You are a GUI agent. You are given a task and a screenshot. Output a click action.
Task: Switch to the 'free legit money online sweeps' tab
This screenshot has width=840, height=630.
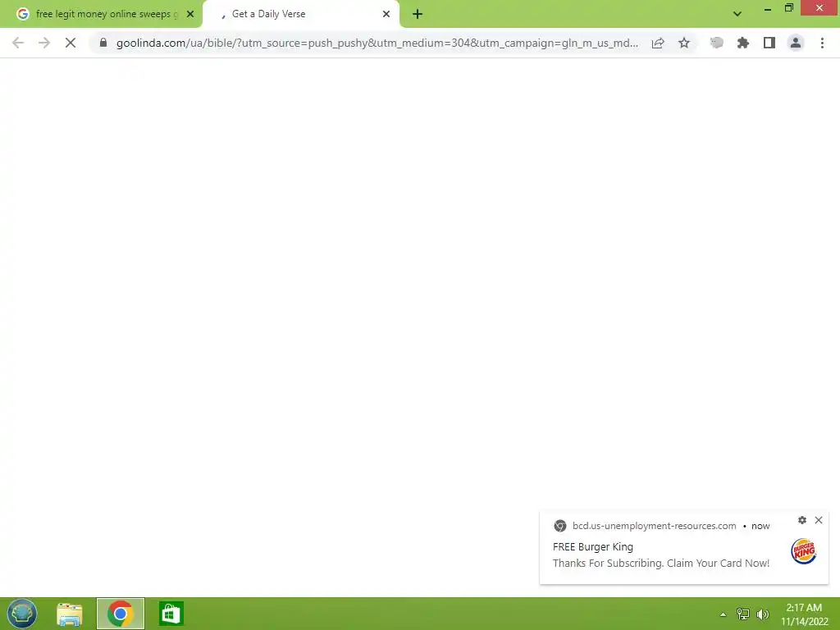[x=102, y=14]
